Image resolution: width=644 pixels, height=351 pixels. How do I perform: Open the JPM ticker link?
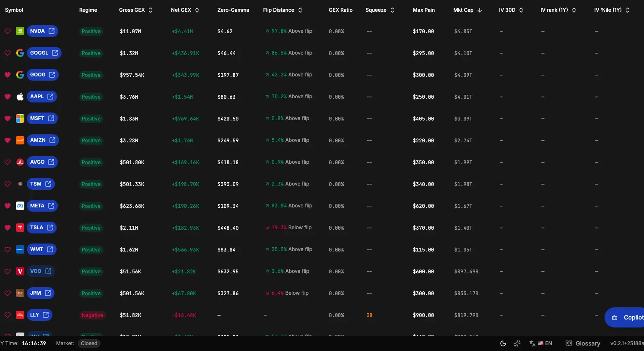point(41,293)
